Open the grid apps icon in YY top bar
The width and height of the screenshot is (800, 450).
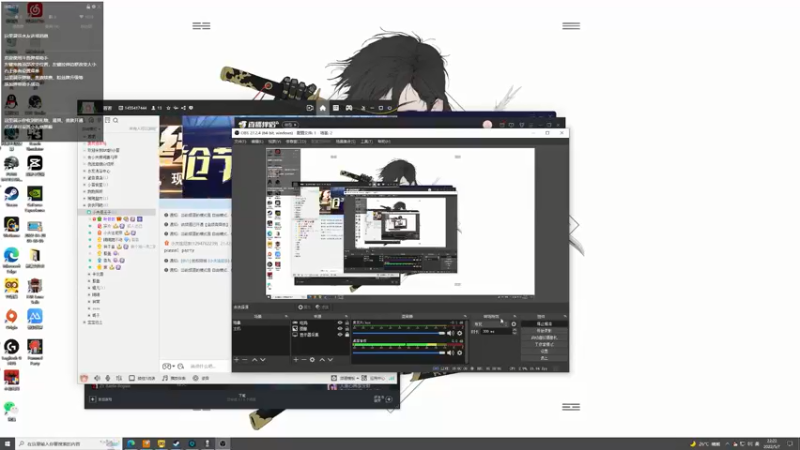pyautogui.click(x=336, y=108)
